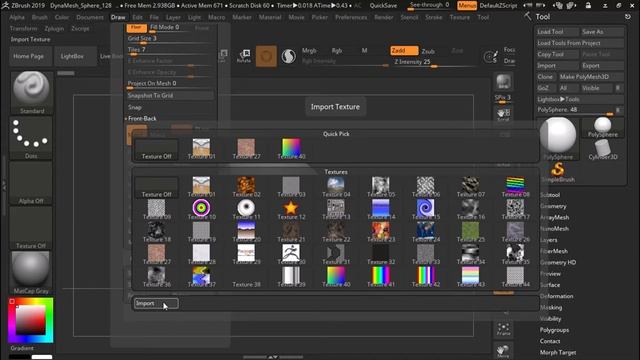Adjust the Z Intensity slider
Viewport: 640px width, 360px height.
(x=433, y=62)
